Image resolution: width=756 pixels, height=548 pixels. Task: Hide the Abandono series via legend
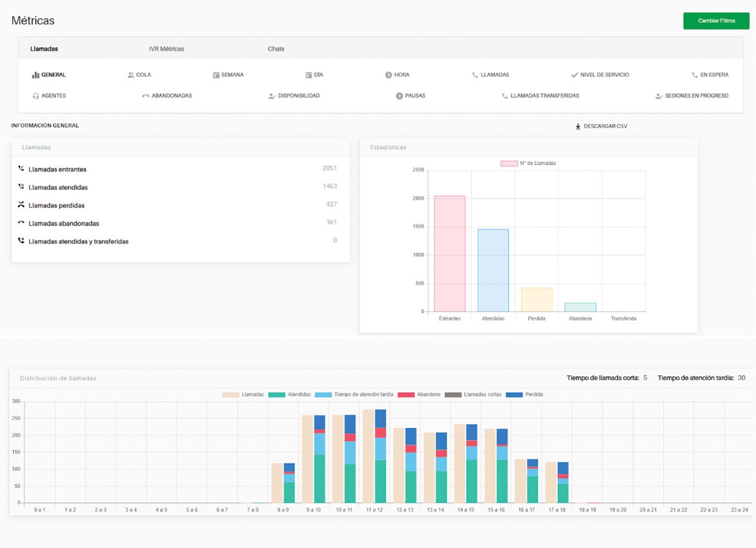pos(406,394)
